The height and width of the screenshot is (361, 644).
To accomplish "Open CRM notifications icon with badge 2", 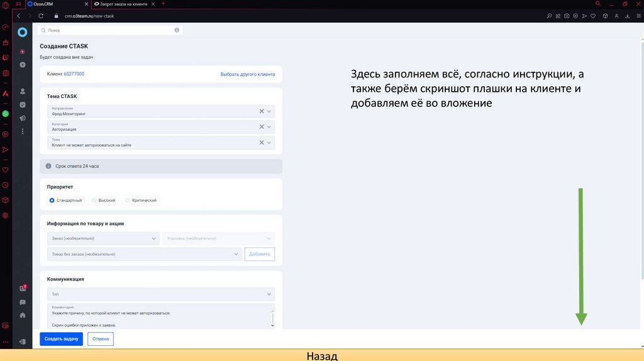I will (x=23, y=288).
